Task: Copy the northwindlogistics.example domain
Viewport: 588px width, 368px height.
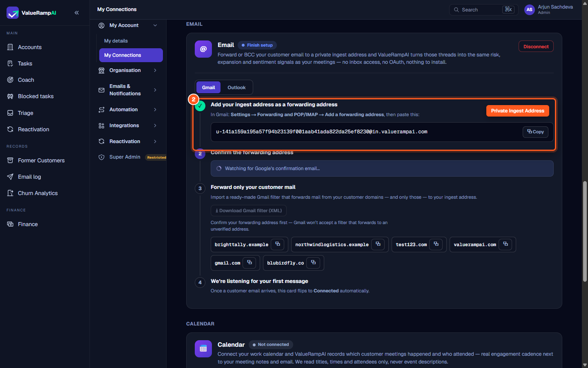Action: click(378, 245)
